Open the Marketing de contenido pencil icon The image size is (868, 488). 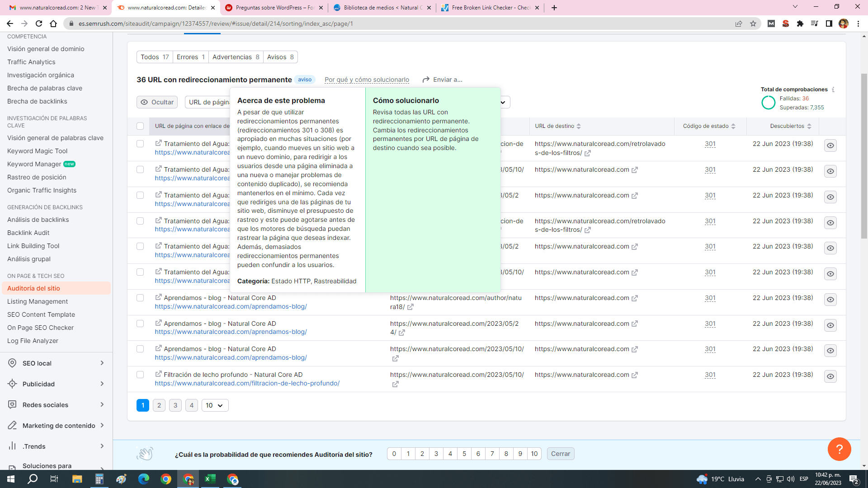13,426
